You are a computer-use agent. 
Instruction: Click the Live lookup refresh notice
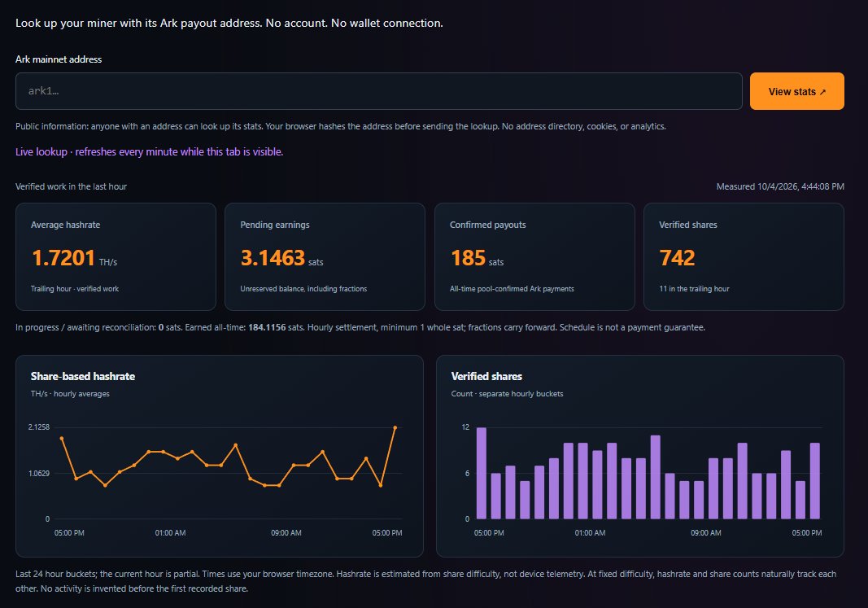pyautogui.click(x=149, y=151)
